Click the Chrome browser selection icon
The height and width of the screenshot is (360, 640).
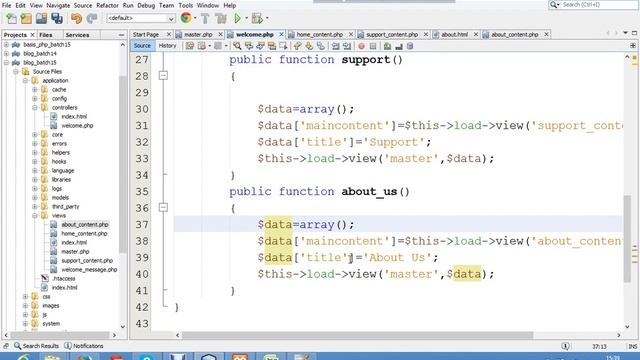(186, 18)
